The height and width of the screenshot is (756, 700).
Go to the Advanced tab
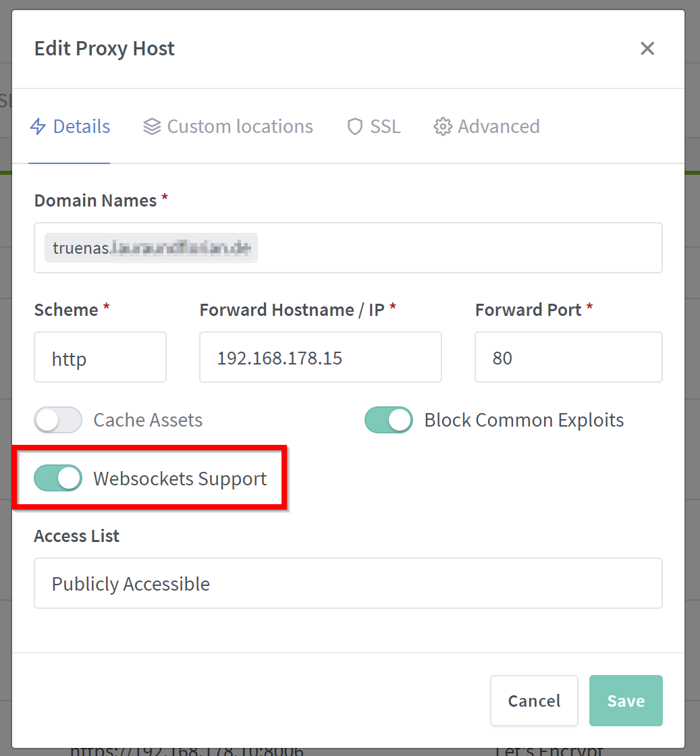(x=487, y=127)
